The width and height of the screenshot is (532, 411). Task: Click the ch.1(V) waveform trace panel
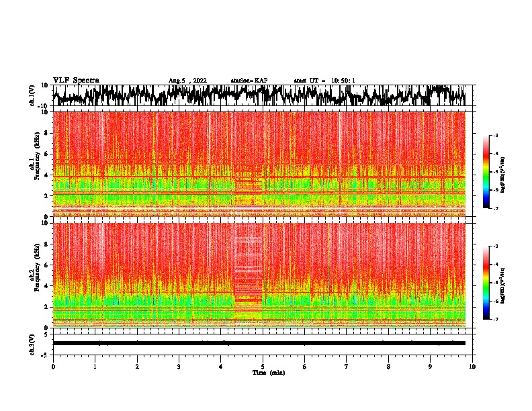263,95
